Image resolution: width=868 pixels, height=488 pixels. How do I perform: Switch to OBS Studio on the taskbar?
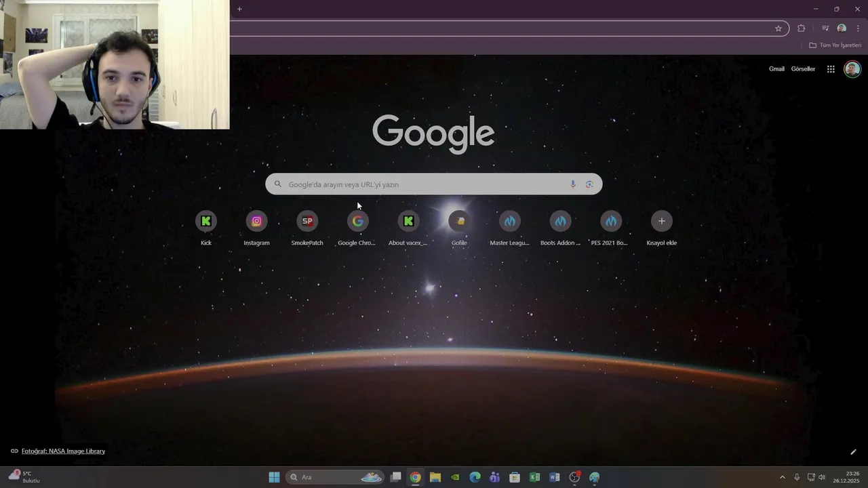coord(574,477)
